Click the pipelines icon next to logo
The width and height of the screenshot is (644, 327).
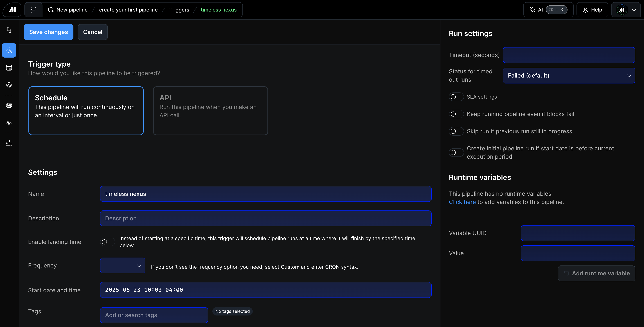33,10
